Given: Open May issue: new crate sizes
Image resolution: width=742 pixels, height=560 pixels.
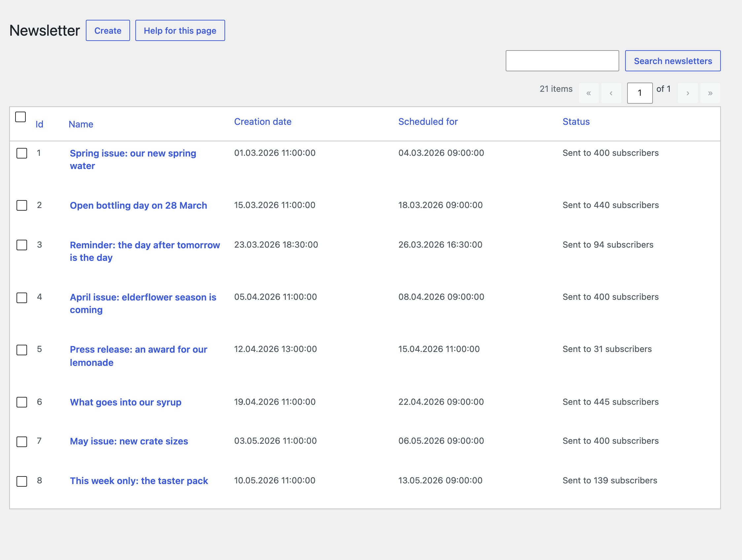Looking at the screenshot, I should click(x=129, y=441).
